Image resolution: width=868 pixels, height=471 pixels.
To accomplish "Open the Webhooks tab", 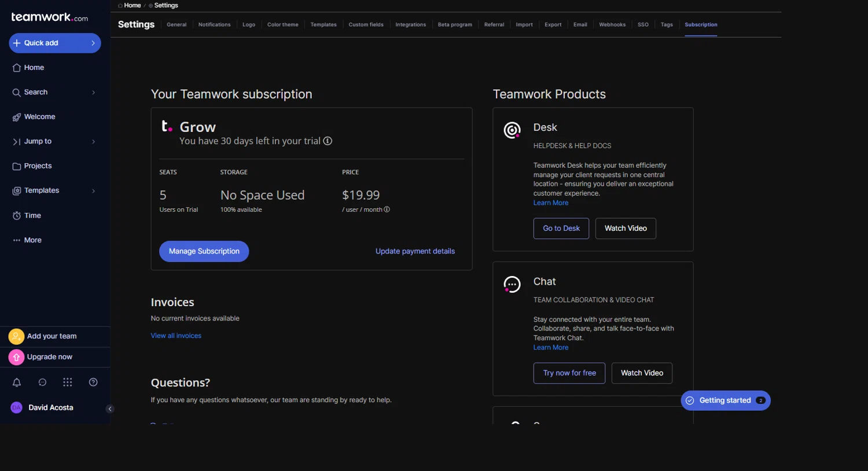I will coord(612,25).
